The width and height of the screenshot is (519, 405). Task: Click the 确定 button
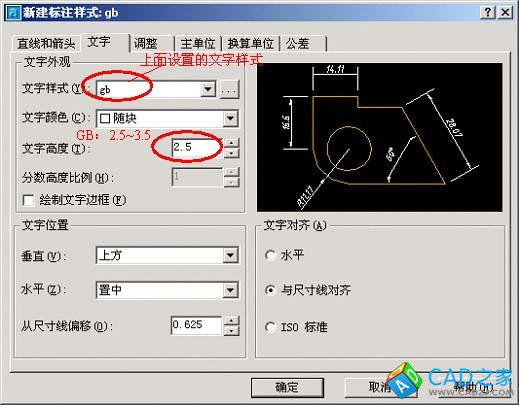point(287,387)
